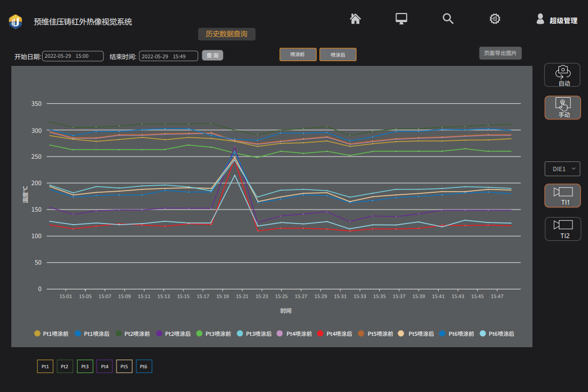Click the super admin user icon
Screen dimensions: 588x392
[x=540, y=19]
